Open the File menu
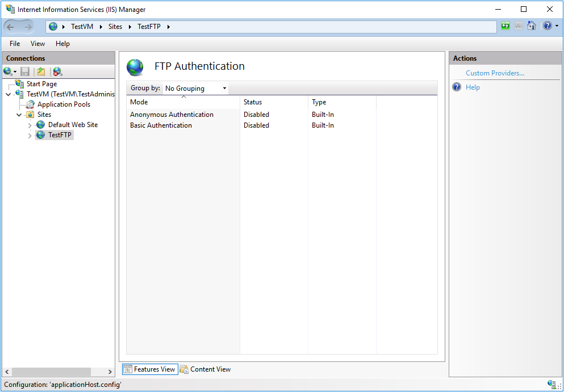 (x=15, y=44)
